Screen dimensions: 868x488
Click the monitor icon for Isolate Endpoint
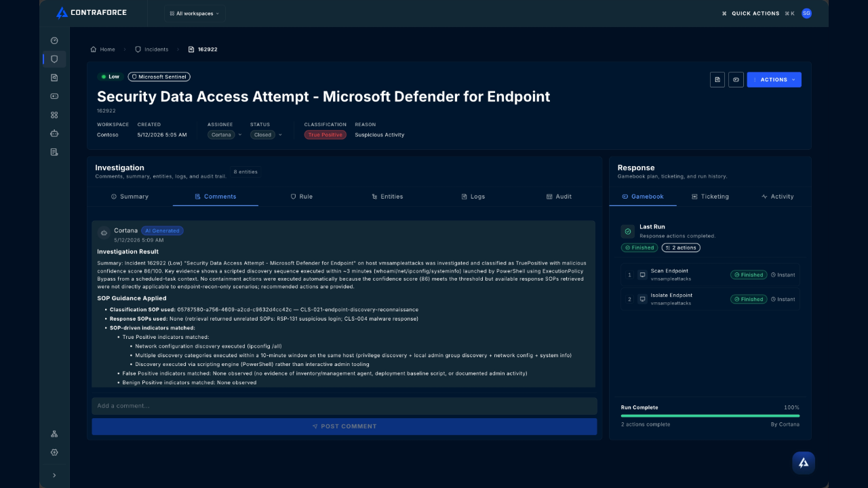tap(642, 299)
